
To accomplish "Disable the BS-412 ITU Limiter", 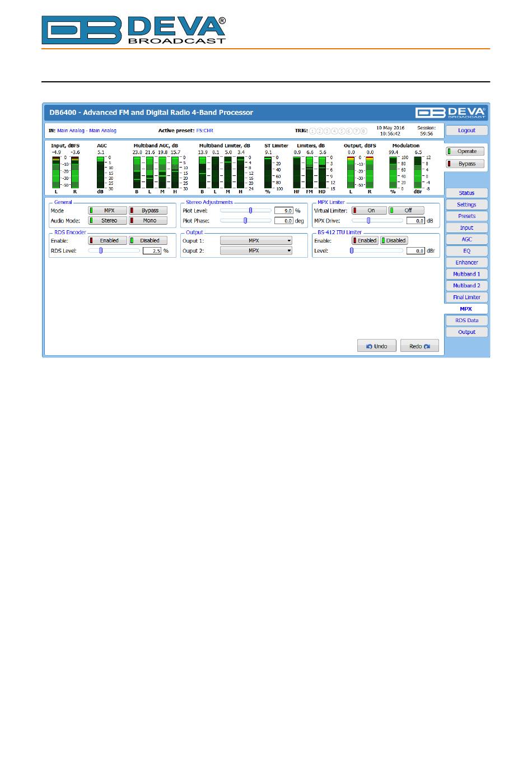I will 394,240.
